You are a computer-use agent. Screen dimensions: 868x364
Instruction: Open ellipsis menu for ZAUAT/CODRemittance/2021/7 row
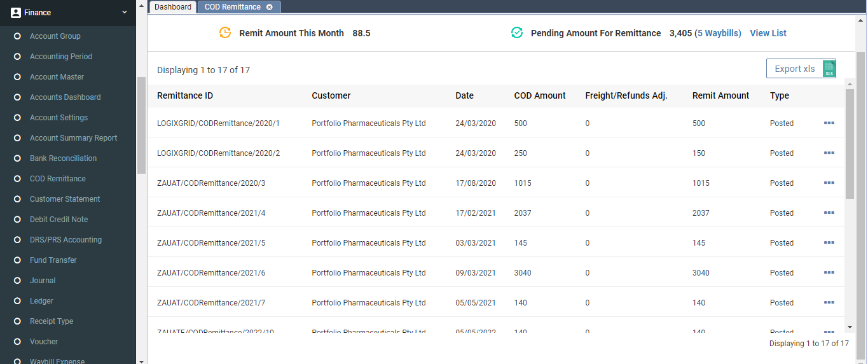pyautogui.click(x=829, y=302)
